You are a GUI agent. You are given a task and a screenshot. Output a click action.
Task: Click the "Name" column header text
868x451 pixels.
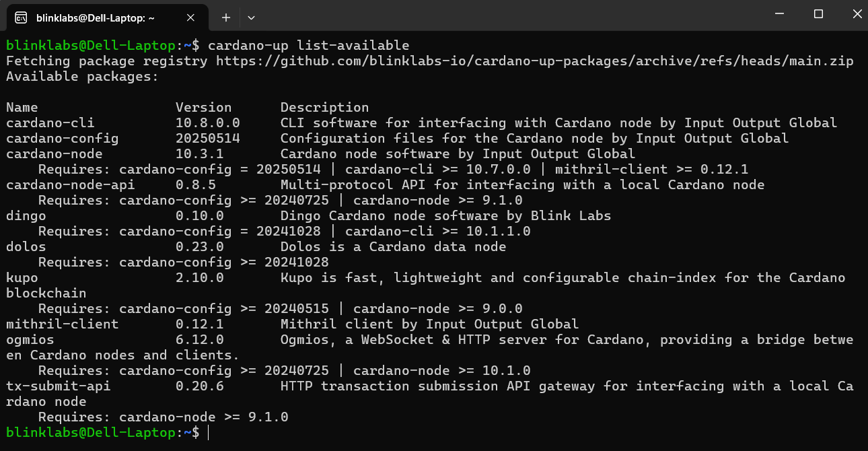click(x=22, y=108)
